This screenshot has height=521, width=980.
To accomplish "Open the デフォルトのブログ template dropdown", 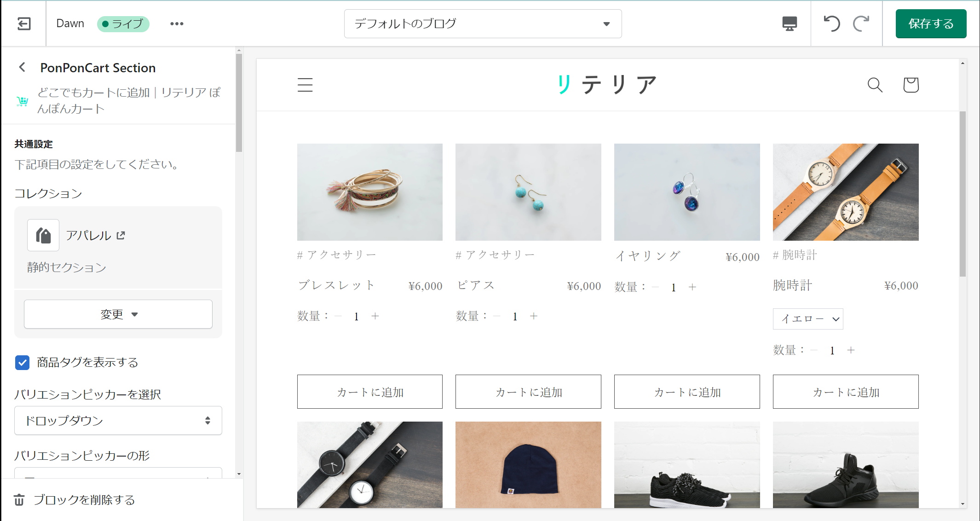I will (x=483, y=23).
